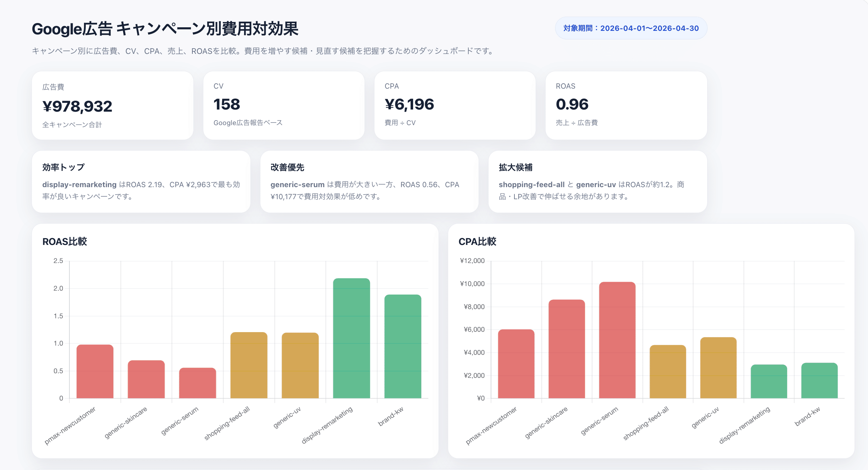Click shopping-feed-all name in 拡大候補 card
This screenshot has width=868, height=470.
(532, 185)
